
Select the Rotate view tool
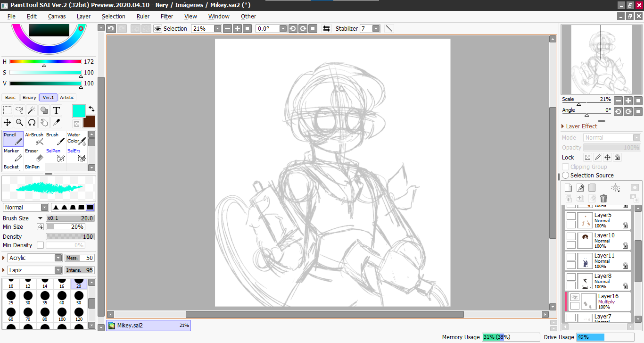[32, 123]
